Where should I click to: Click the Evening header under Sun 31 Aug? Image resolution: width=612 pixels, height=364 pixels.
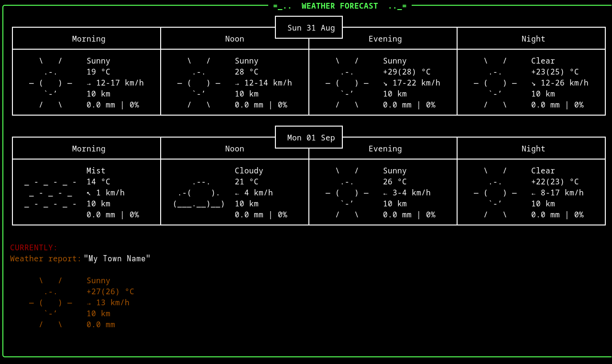pyautogui.click(x=385, y=39)
